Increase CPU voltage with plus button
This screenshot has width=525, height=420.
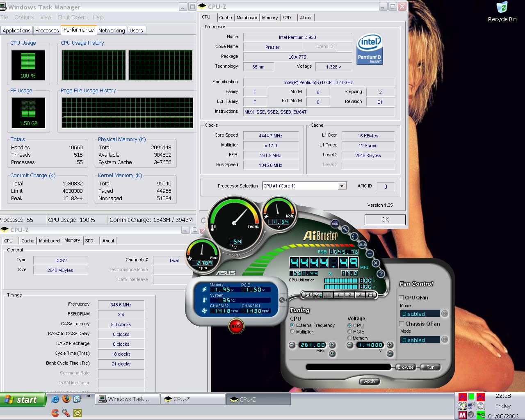(x=390, y=345)
